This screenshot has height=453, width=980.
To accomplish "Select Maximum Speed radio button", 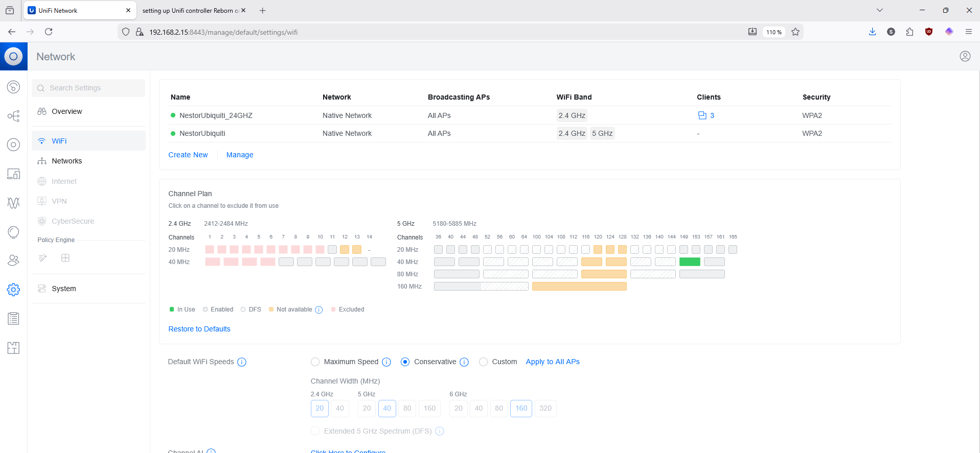I will click(315, 362).
